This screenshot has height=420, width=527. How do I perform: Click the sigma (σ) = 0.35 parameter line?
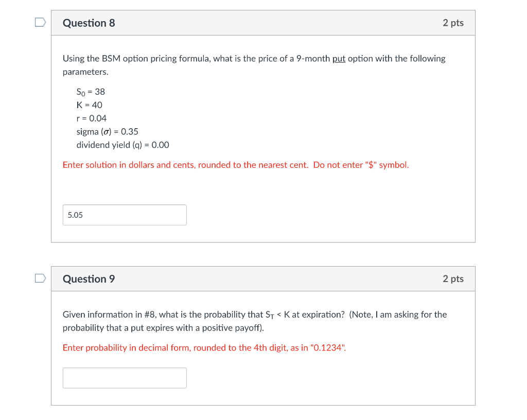click(x=107, y=131)
